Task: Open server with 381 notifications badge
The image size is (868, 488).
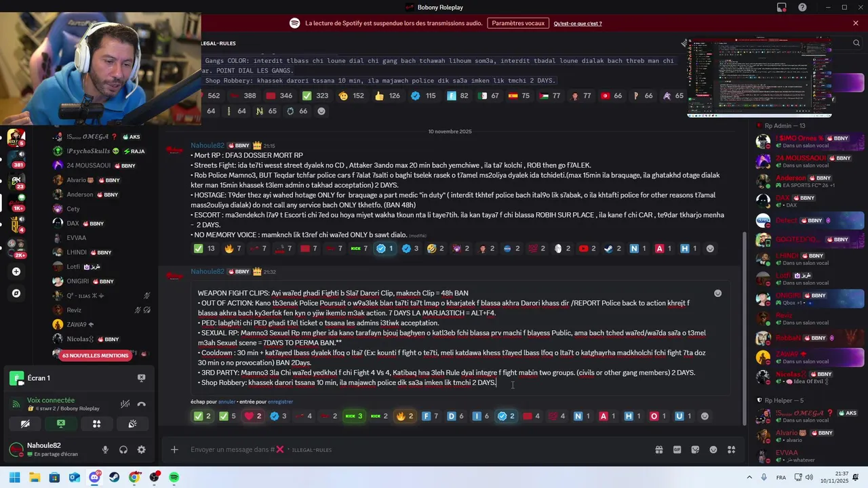Action: [x=16, y=159]
